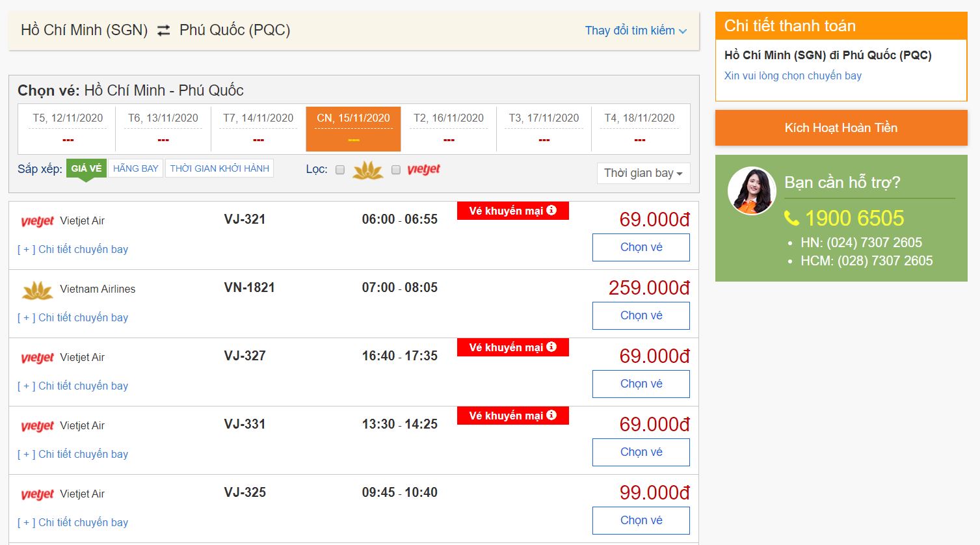This screenshot has width=980, height=545.
Task: Click the time 09:45 - 10:40
Action: [x=400, y=492]
